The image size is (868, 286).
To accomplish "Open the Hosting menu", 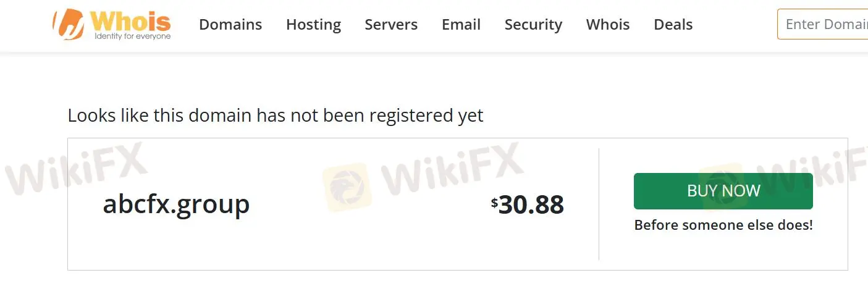I will (313, 25).
